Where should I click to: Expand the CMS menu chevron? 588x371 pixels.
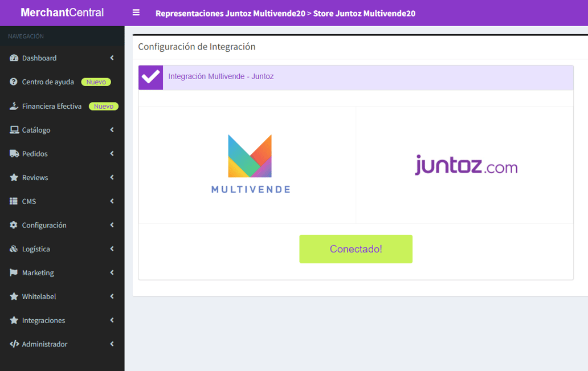(x=112, y=201)
